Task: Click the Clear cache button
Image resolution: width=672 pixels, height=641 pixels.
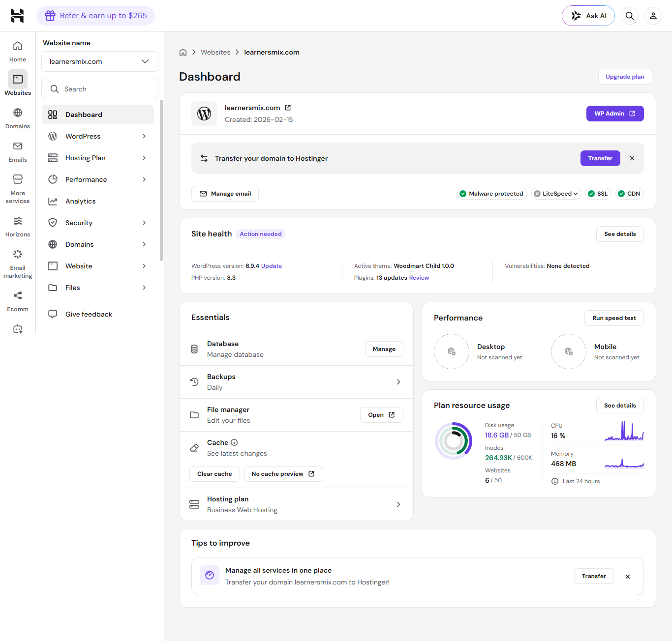Action: click(x=214, y=474)
